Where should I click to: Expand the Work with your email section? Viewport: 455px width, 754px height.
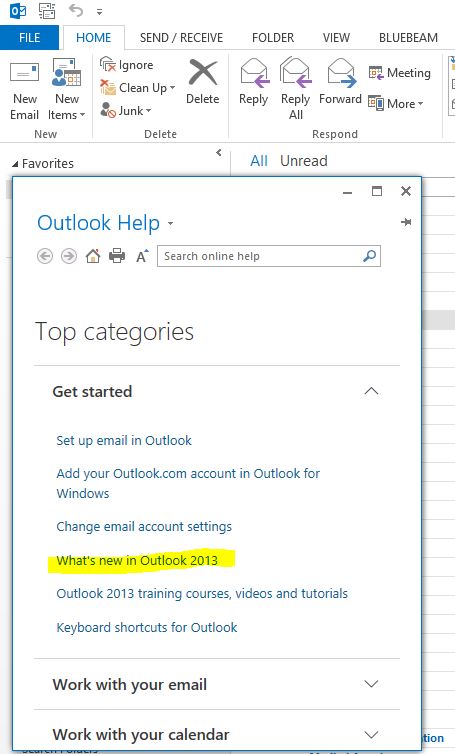tap(371, 683)
